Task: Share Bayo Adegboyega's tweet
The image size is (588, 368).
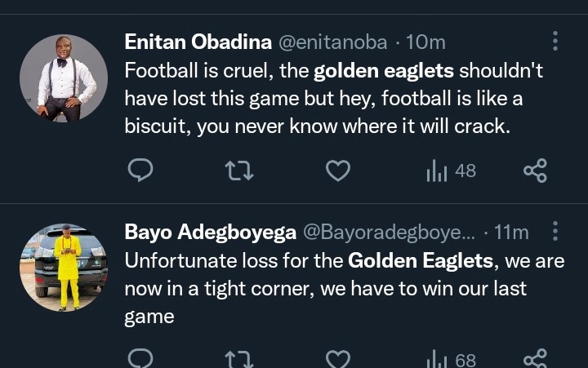Action: click(535, 359)
